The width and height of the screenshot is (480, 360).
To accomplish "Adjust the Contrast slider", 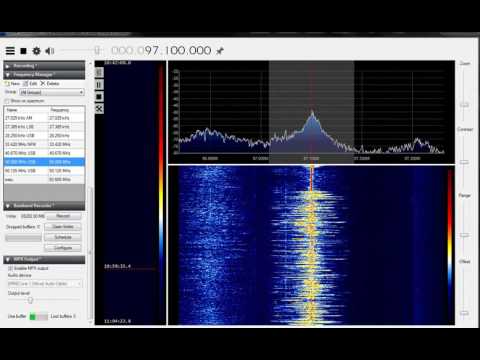I will (464, 162).
